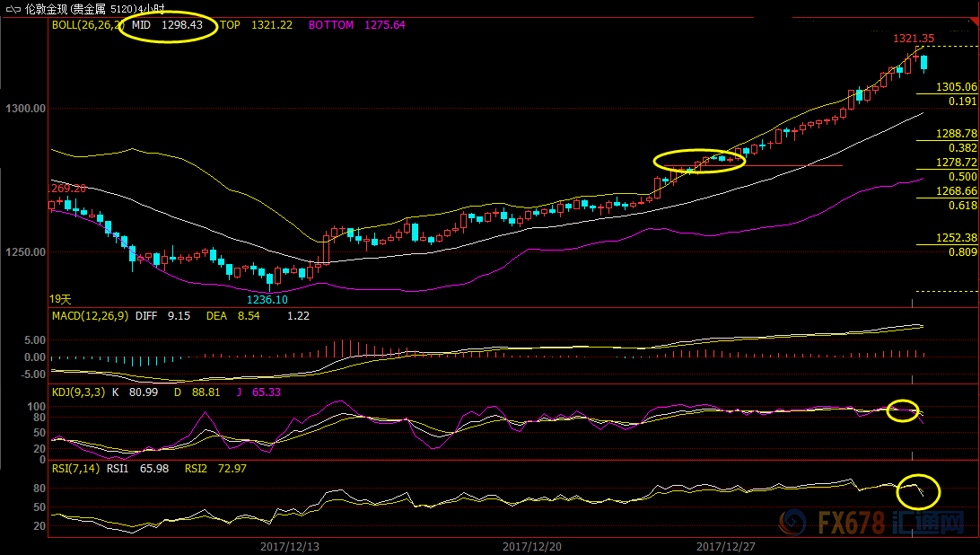Viewport: 980px width, 555px height.
Task: Select the latest cyan candlestick near 1321.35
Action: point(924,62)
